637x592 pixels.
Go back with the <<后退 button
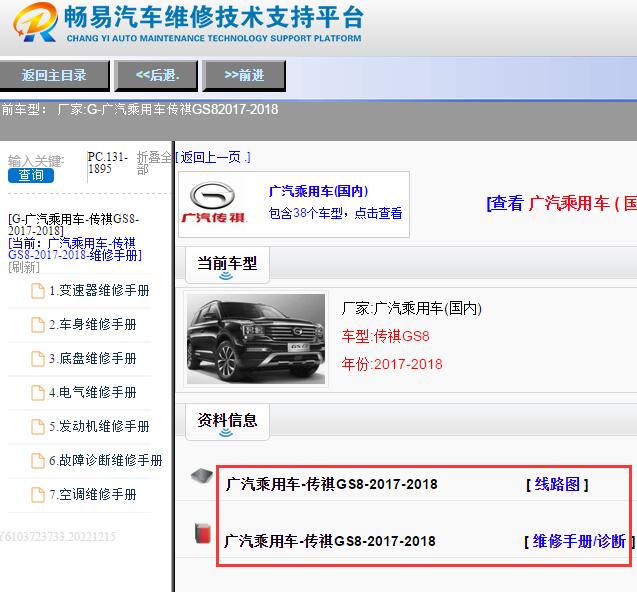(x=157, y=76)
